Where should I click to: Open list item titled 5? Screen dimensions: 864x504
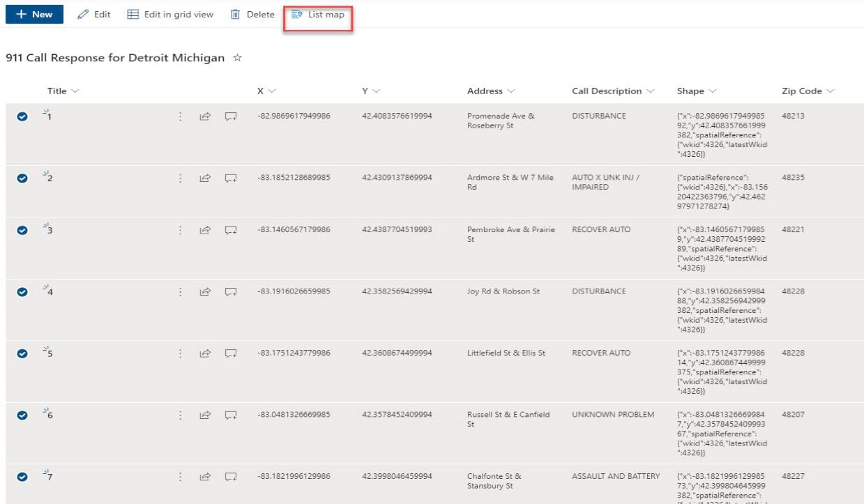coord(50,353)
